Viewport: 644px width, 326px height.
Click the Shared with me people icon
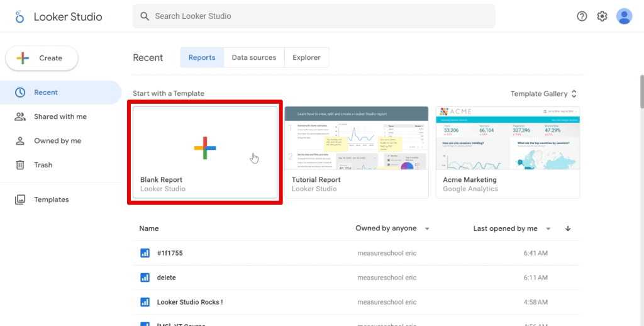coord(19,117)
